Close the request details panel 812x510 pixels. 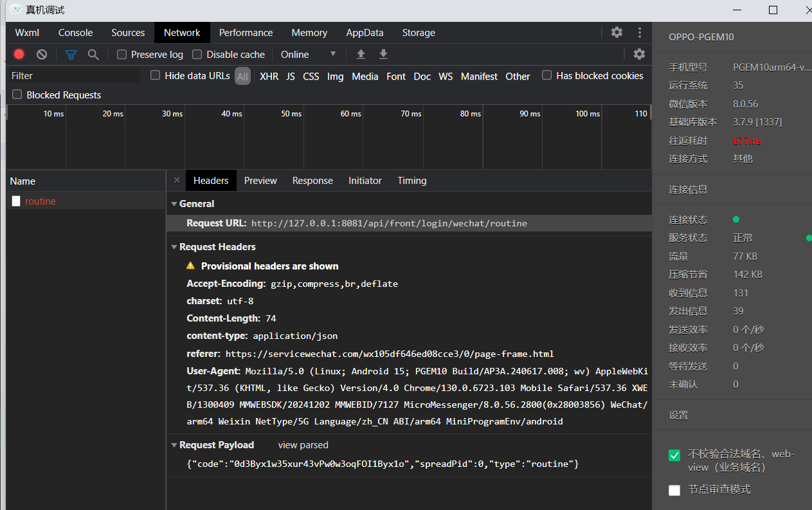pos(177,180)
